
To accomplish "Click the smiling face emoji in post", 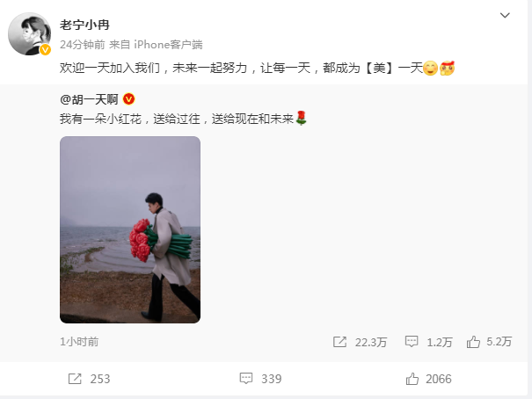I will 431,69.
